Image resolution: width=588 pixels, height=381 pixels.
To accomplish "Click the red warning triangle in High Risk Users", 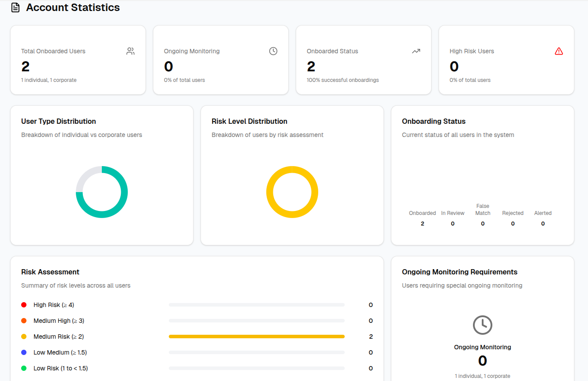I will point(559,51).
